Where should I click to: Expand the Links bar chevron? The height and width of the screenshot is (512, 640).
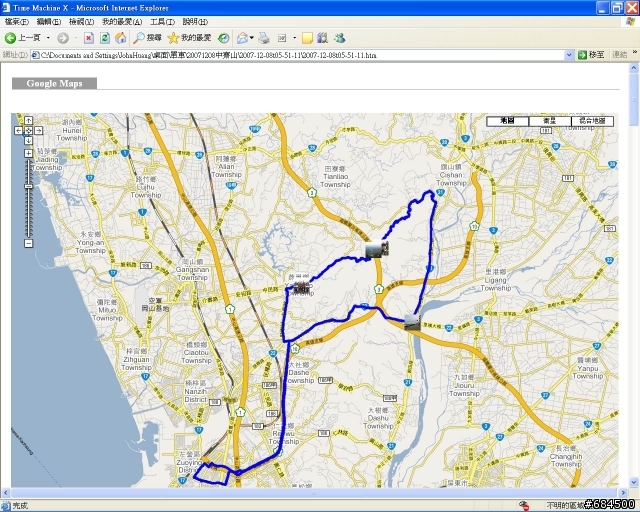point(635,53)
